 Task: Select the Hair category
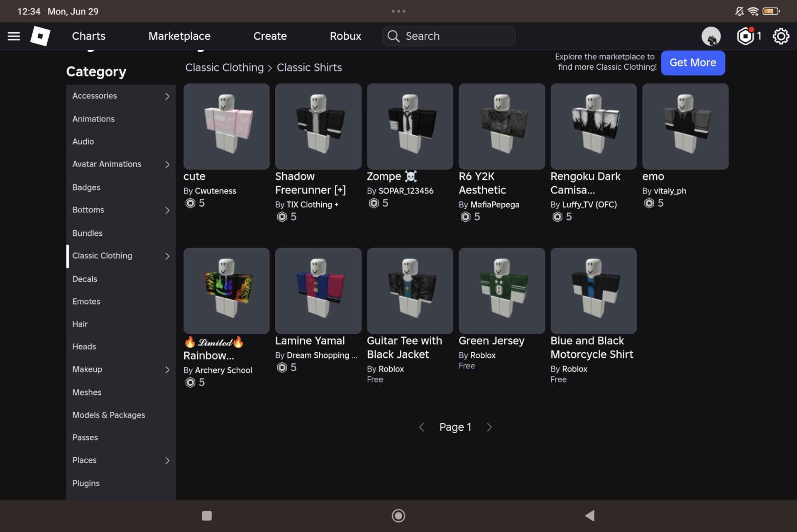tap(121, 324)
